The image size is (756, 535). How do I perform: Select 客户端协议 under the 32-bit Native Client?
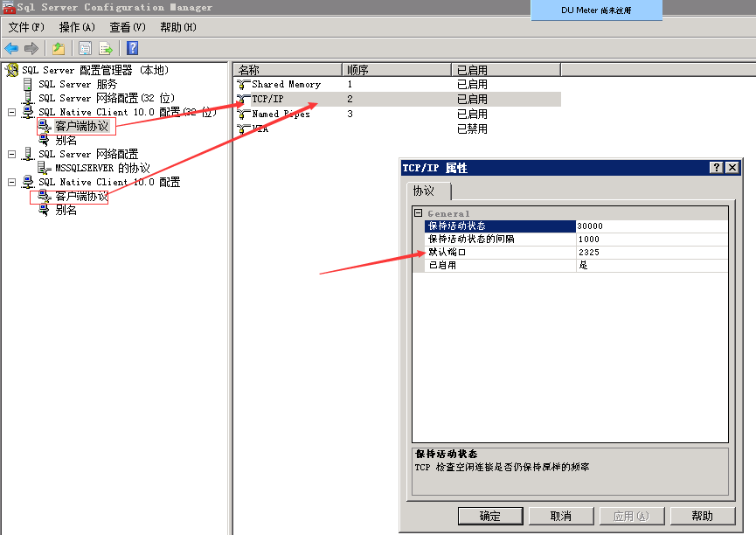[x=81, y=127]
